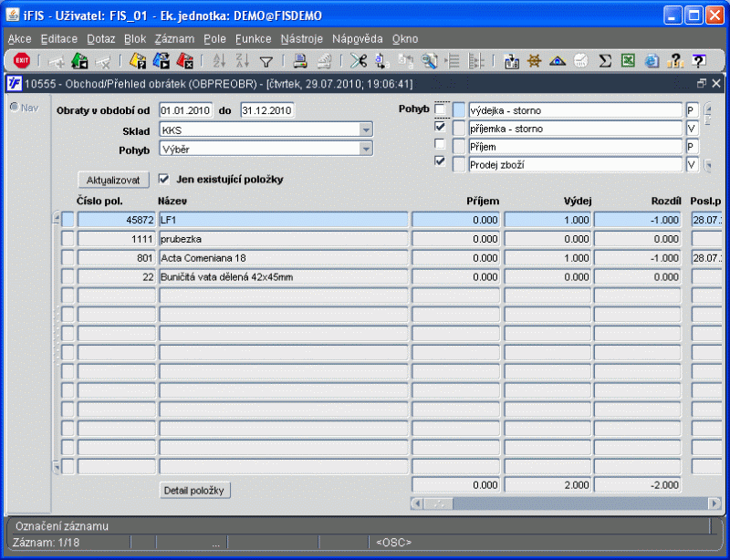This screenshot has height=560, width=730.
Task: Click the triangle with blue eye icon
Action: coord(558,61)
